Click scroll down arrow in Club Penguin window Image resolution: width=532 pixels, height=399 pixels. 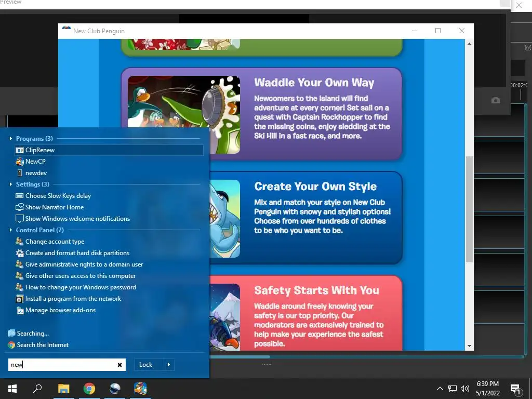click(x=469, y=346)
